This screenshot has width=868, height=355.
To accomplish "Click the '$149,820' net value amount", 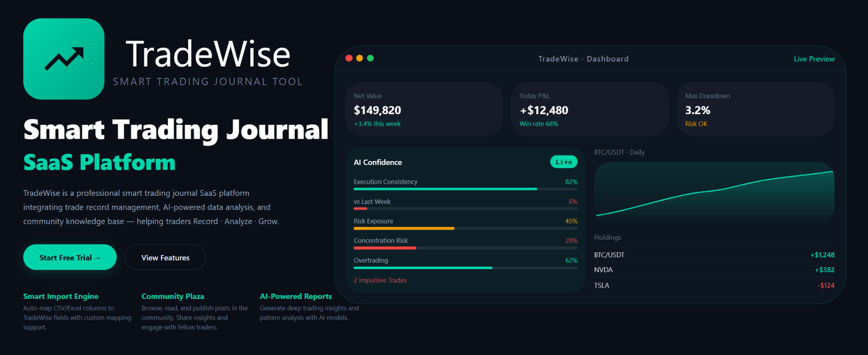I will click(377, 110).
